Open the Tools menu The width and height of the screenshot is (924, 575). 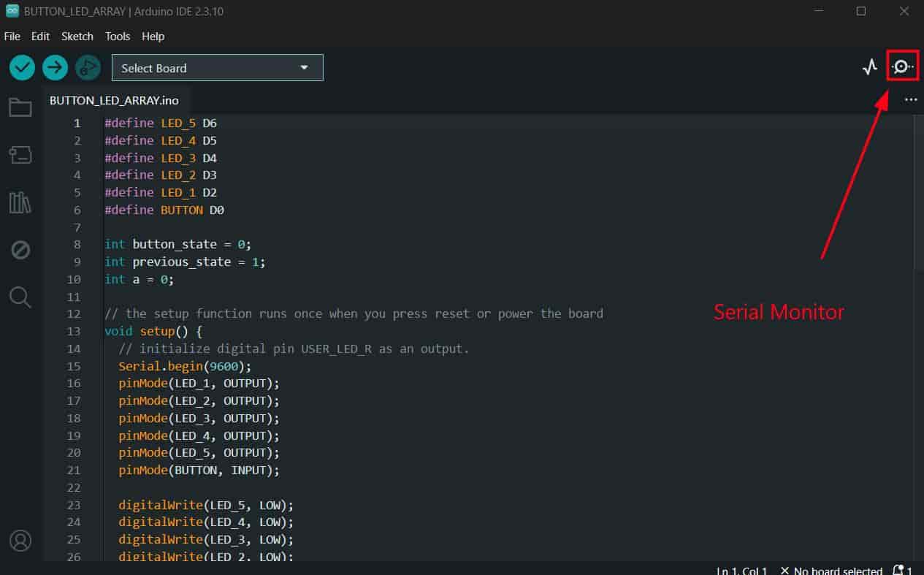(118, 36)
